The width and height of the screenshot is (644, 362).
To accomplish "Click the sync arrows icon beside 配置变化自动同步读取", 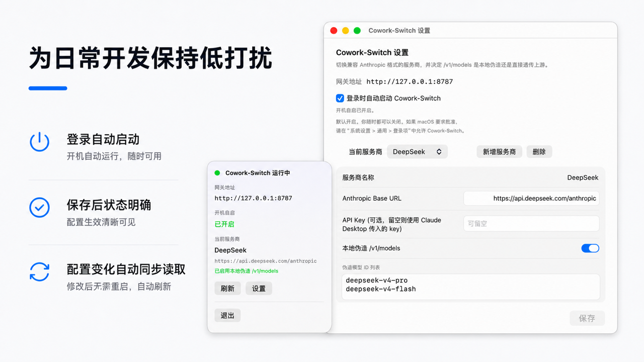I will click(x=39, y=272).
